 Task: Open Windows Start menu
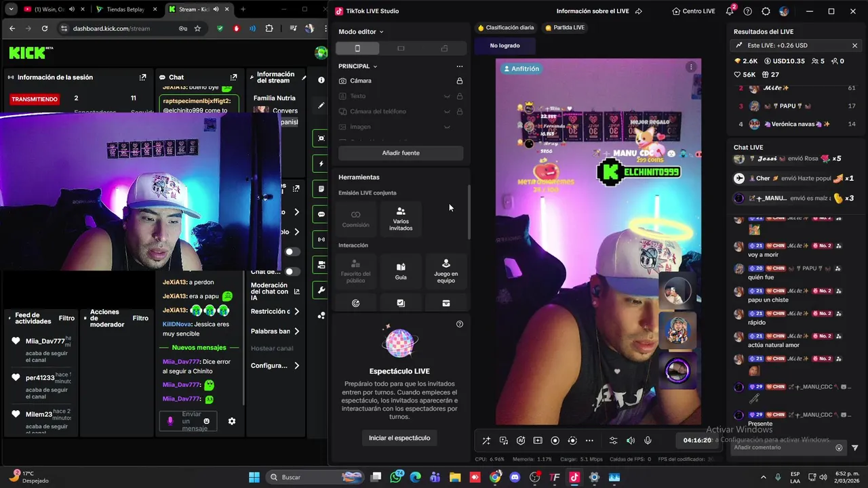click(254, 477)
